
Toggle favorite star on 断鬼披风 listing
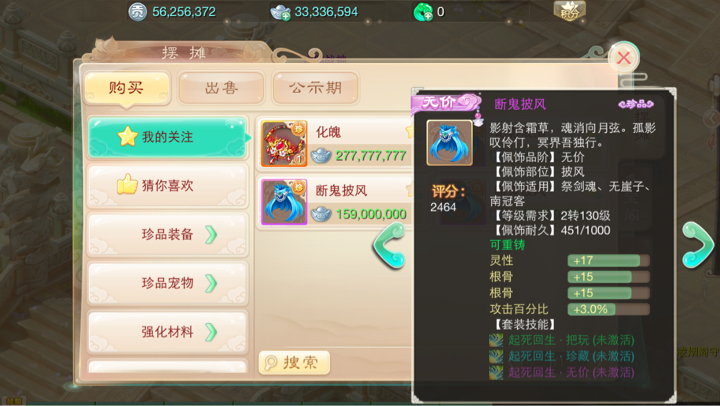pos(409,189)
